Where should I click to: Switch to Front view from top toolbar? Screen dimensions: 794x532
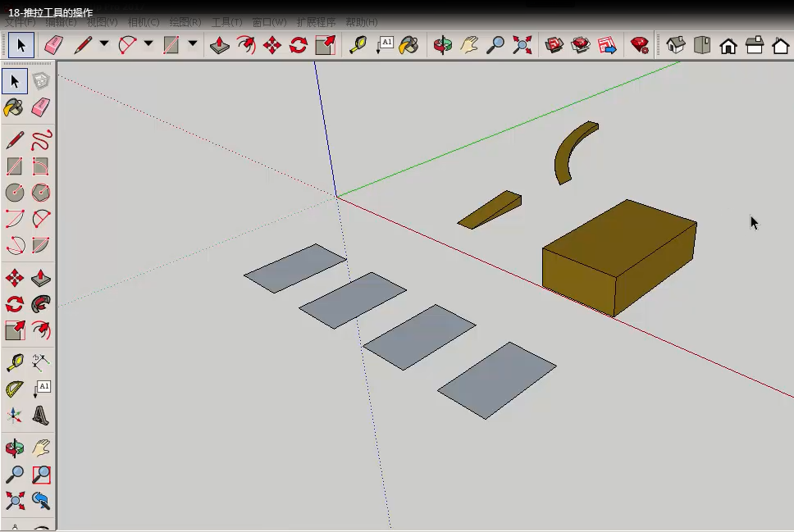click(728, 45)
